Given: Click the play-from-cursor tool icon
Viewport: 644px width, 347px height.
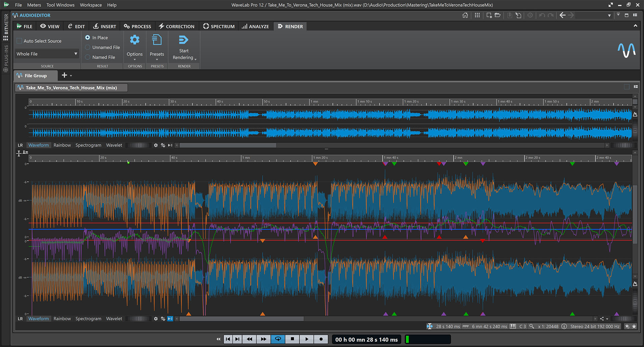Looking at the screenshot, I should 25,152.
